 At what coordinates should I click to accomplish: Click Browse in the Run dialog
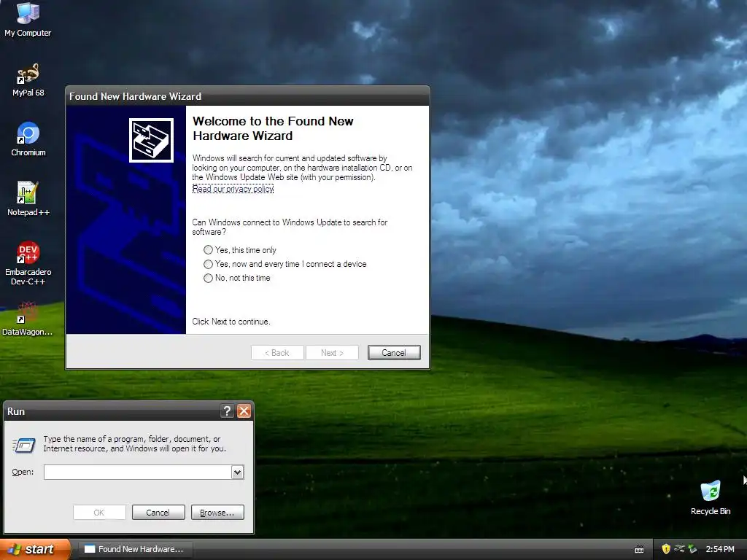tap(217, 513)
